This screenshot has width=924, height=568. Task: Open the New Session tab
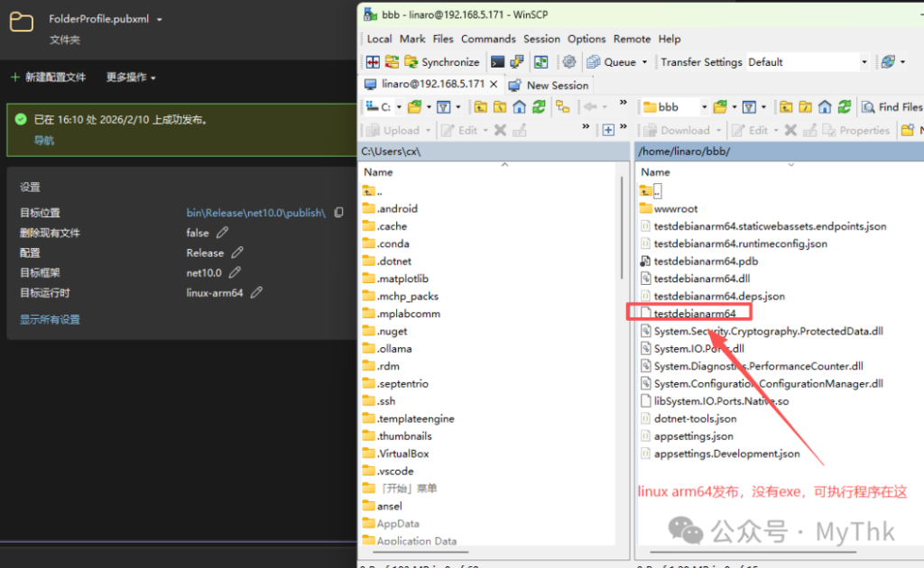[x=549, y=86]
